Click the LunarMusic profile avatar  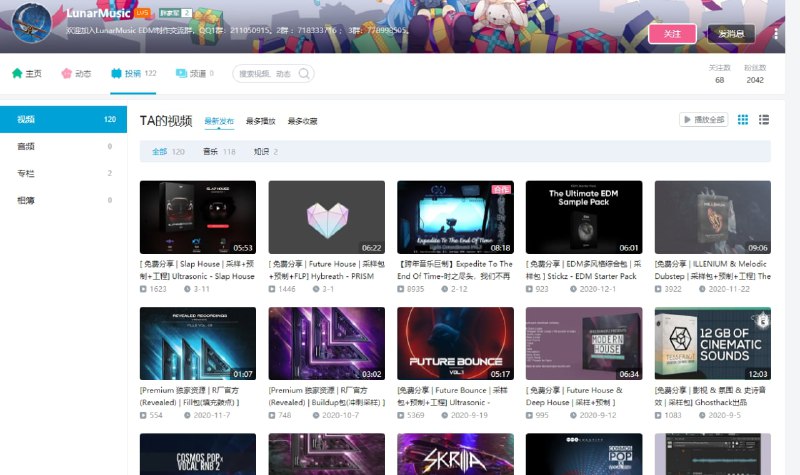pyautogui.click(x=31, y=22)
